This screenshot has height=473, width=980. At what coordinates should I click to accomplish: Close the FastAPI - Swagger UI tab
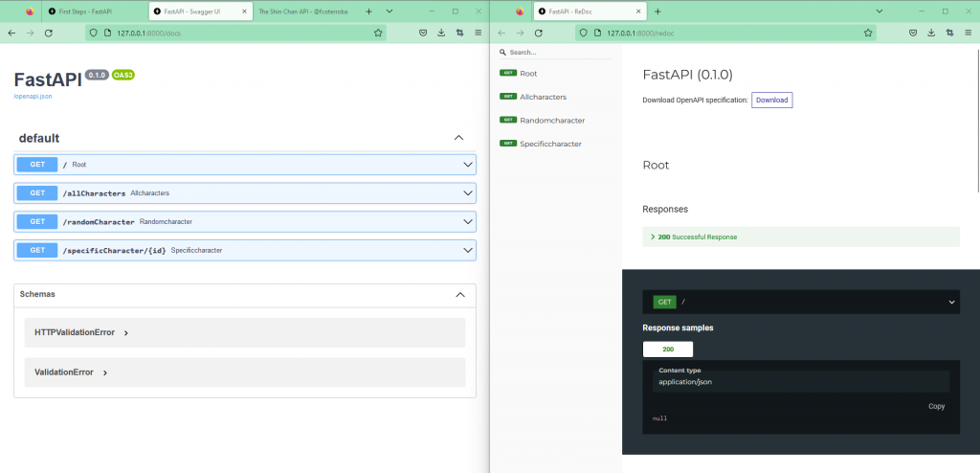point(244,11)
